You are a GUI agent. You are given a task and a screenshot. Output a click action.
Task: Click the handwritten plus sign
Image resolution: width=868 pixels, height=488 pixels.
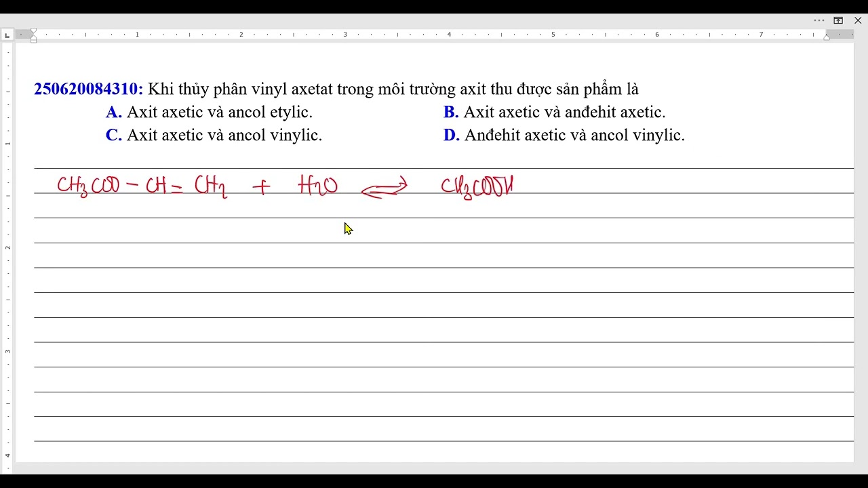(x=261, y=186)
